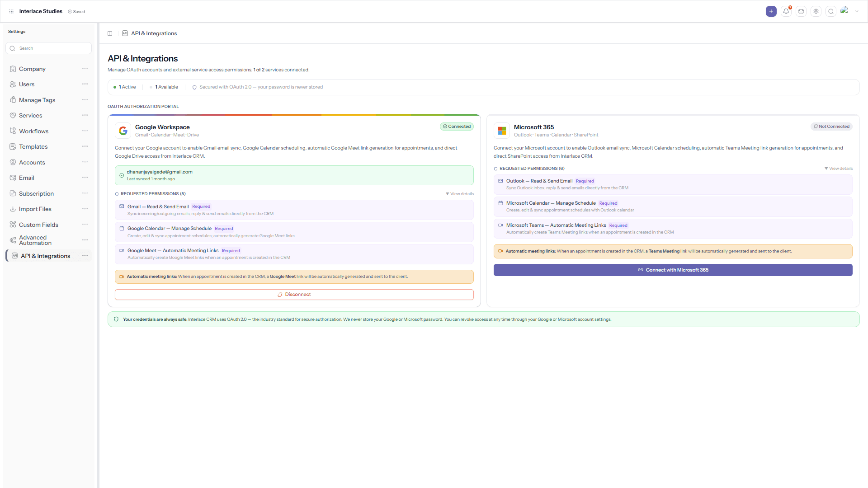Click the Google Calendar icon
The image size is (868, 488).
[122, 229]
